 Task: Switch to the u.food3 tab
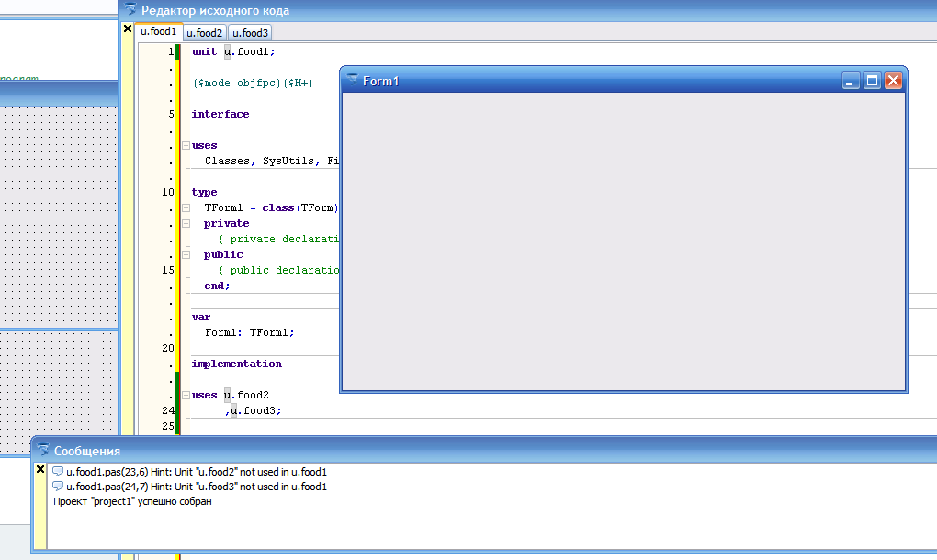249,33
